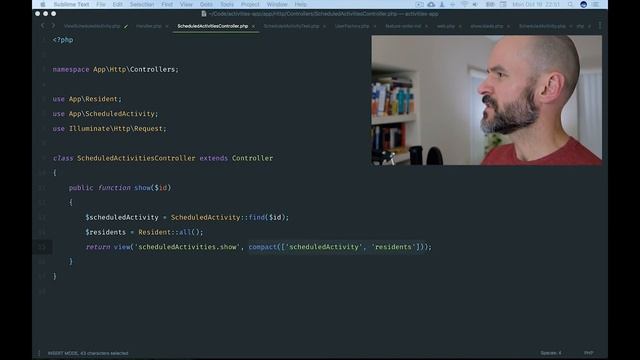Click the forward navigation arrow in tab bar
Screen dimensions: 640x360
[53, 26]
